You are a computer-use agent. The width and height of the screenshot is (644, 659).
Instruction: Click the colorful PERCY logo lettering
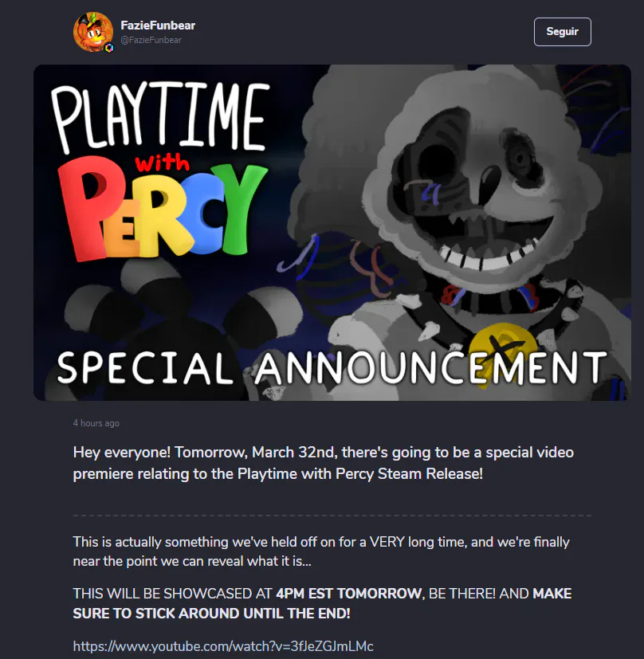pyautogui.click(x=162, y=209)
